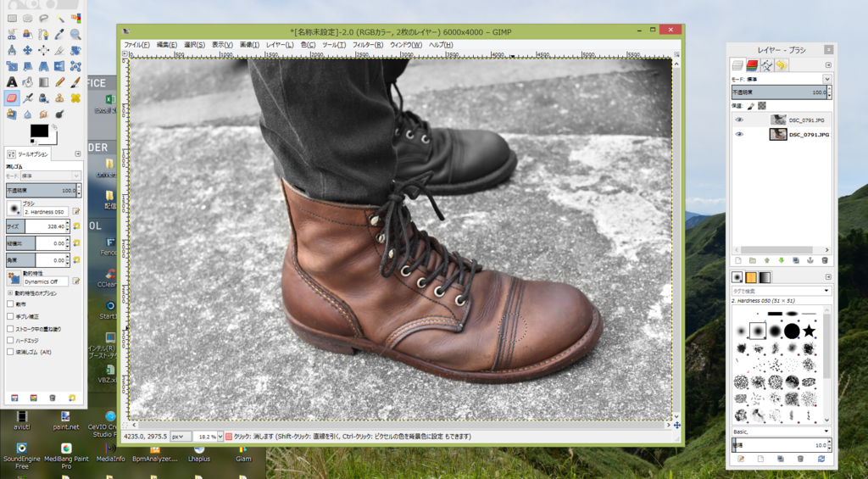Refresh brushes with blue arrows button
Image resolution: width=868 pixels, height=479 pixels.
[x=821, y=459]
